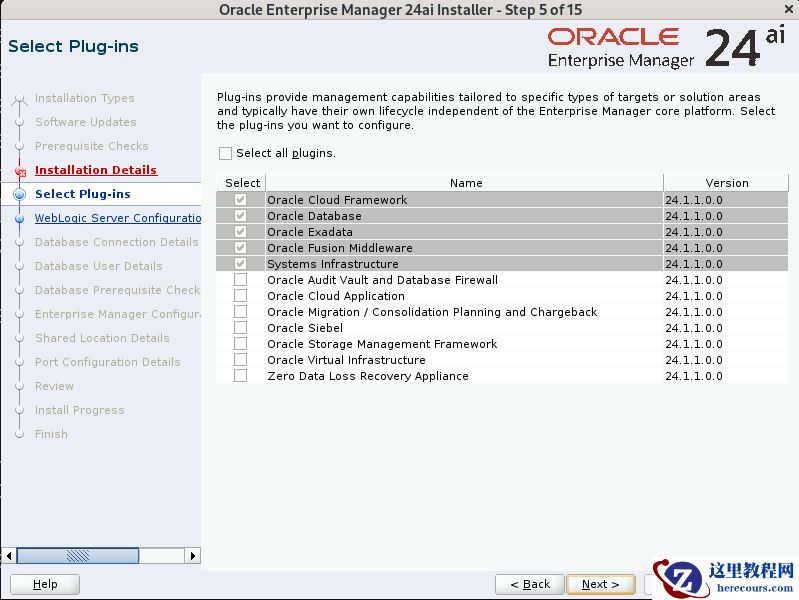
Task: Click the Next button
Action: coord(601,584)
